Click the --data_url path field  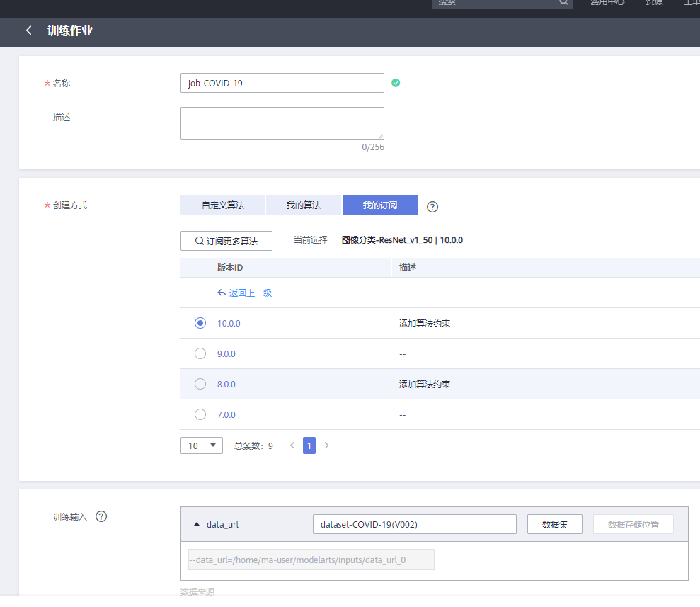[311, 560]
